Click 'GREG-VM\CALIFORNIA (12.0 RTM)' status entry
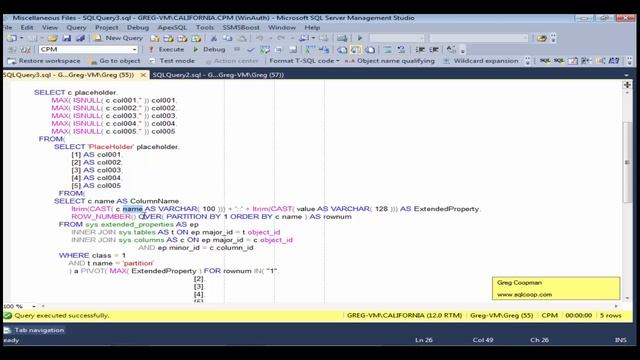This screenshot has width=640, height=360. [x=404, y=316]
